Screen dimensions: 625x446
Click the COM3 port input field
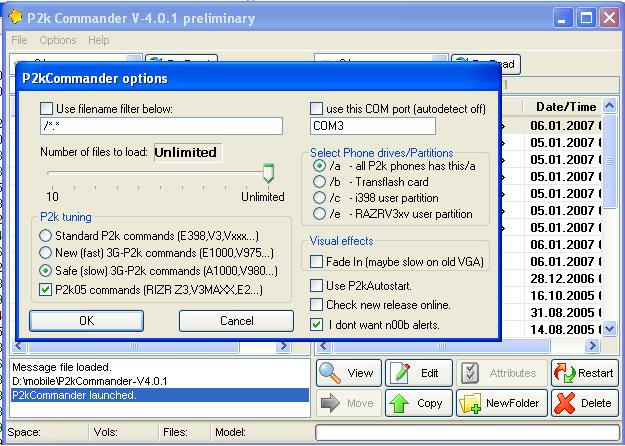tap(373, 126)
